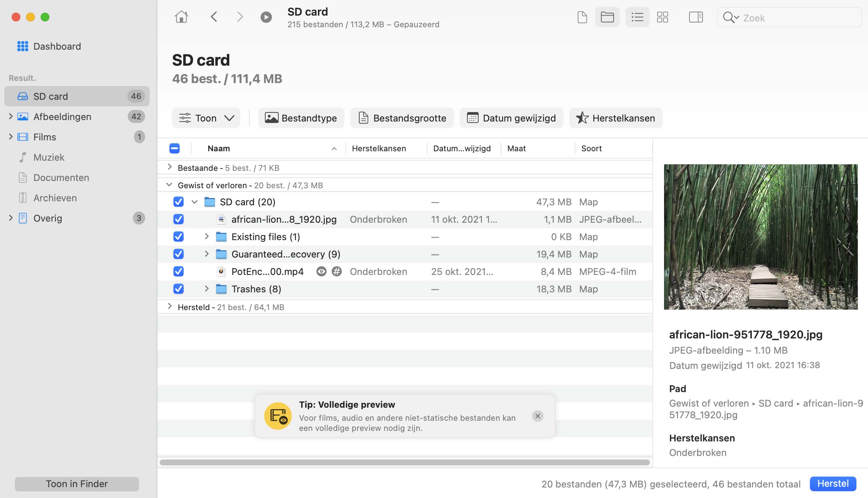Toggle the preview side panel icon
868x498 pixels.
coord(696,17)
